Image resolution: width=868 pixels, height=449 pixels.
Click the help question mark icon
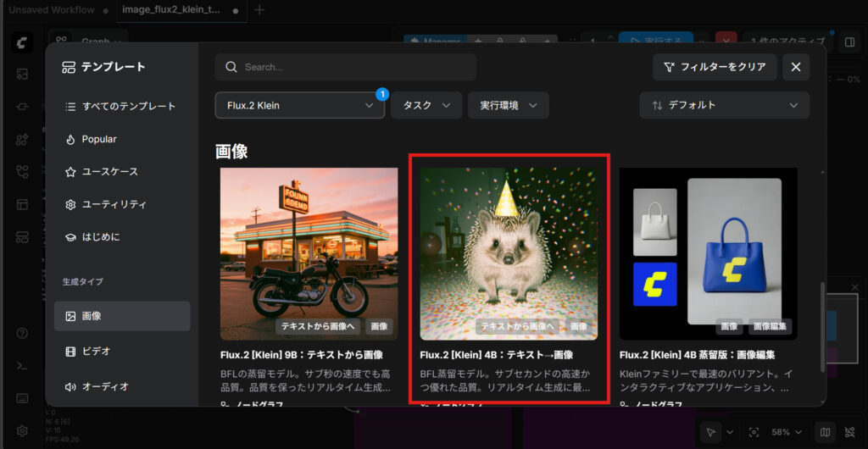pyautogui.click(x=23, y=333)
